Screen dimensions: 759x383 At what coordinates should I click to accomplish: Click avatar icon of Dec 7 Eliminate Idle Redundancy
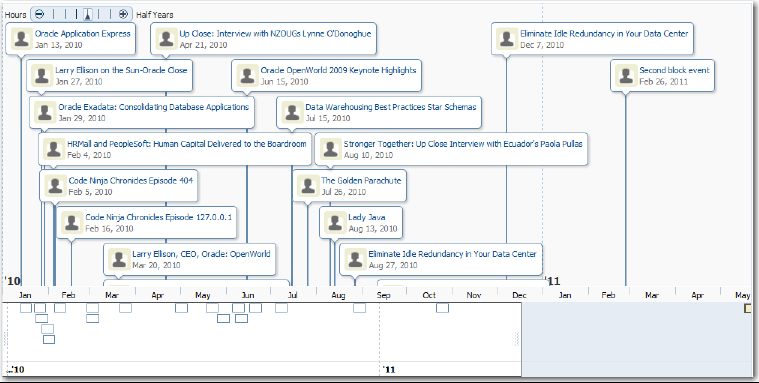[507, 39]
